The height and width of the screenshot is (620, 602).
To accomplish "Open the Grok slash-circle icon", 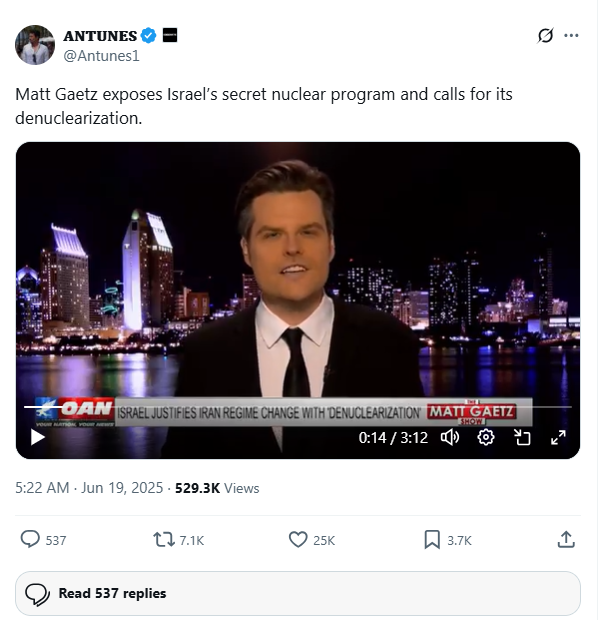I will pos(545,36).
